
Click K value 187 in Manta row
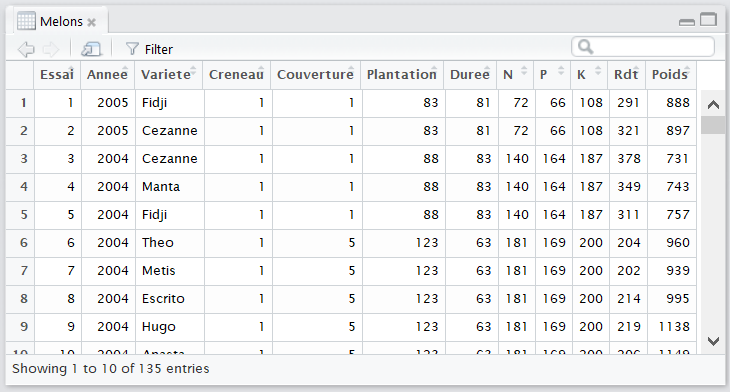click(x=591, y=187)
